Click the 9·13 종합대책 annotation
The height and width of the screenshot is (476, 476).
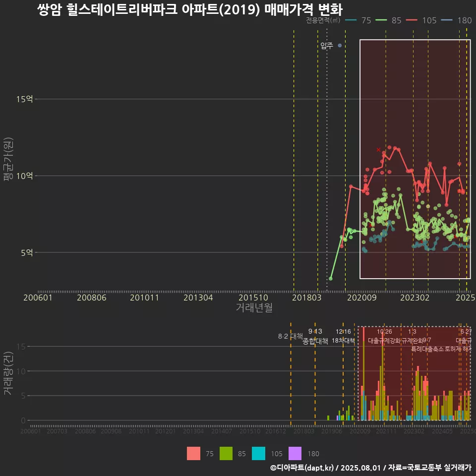[315, 336]
